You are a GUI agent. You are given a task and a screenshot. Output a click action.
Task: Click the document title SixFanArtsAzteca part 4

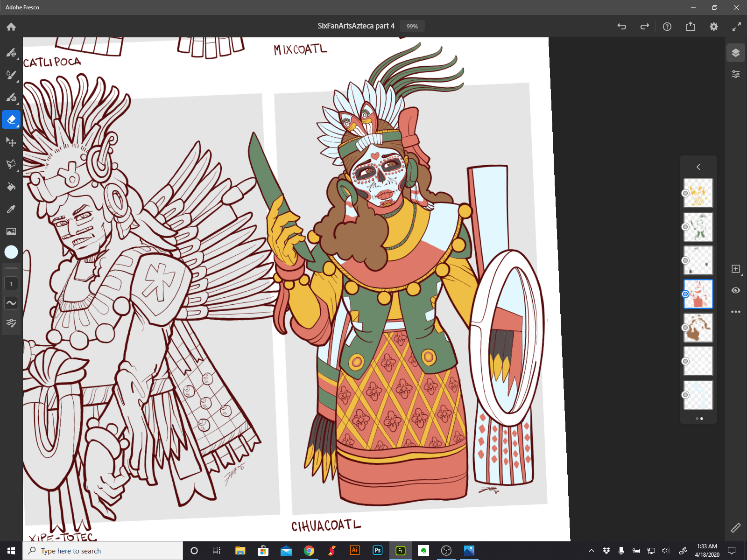coord(356,26)
